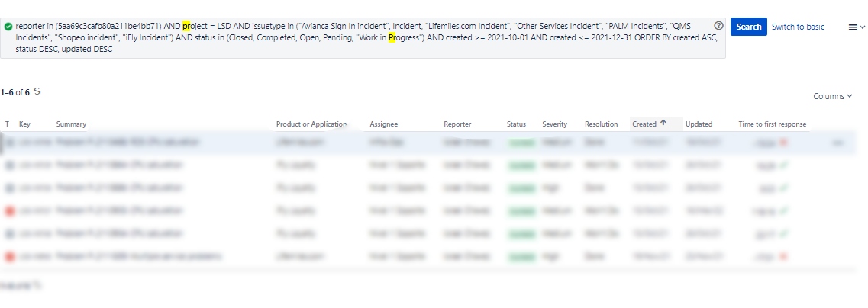This screenshot has height=308, width=868.
Task: Click the green valid-query checkmark icon
Action: point(8,26)
